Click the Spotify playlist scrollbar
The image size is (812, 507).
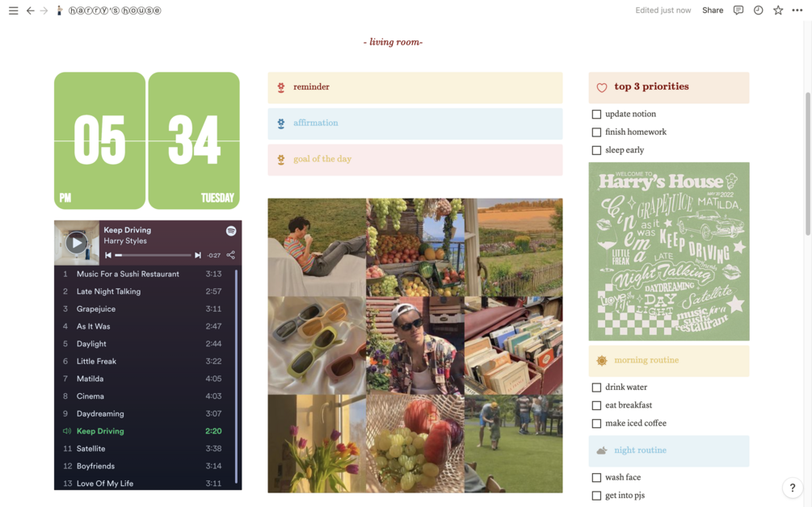pos(236,376)
